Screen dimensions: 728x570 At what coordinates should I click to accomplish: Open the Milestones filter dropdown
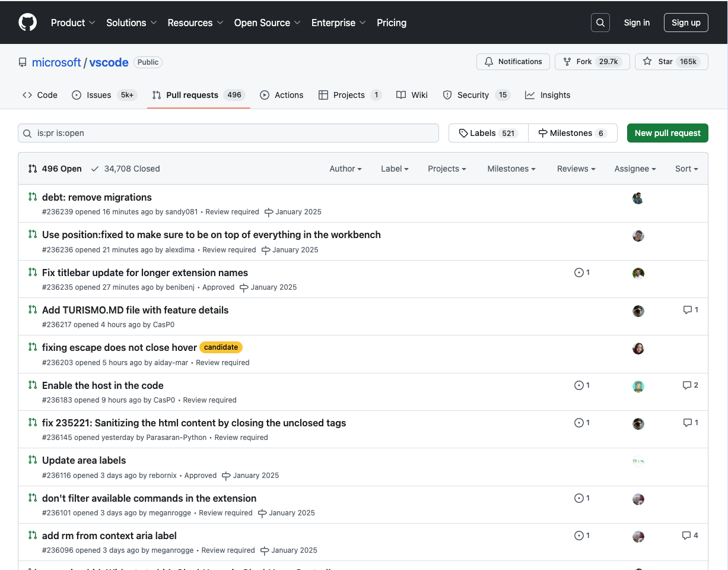click(511, 169)
